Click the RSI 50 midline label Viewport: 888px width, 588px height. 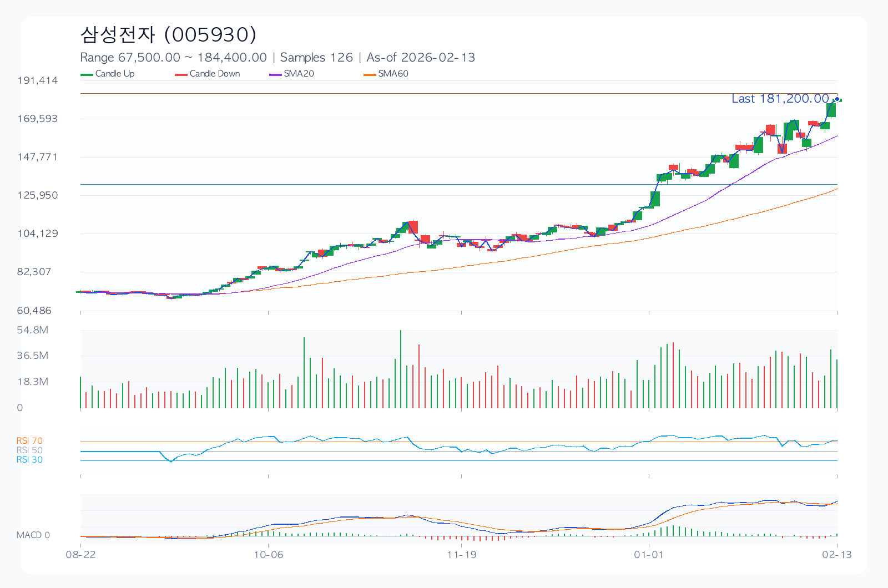coord(29,450)
